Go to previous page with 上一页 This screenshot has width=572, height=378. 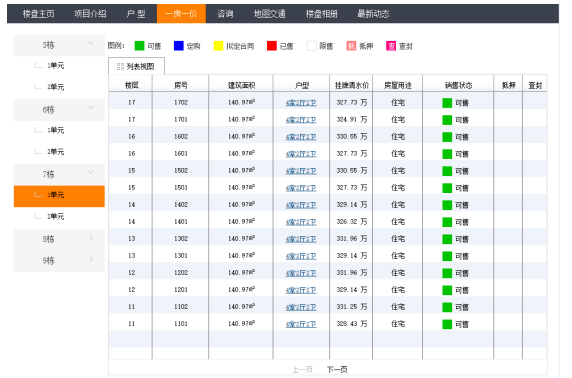(x=302, y=370)
